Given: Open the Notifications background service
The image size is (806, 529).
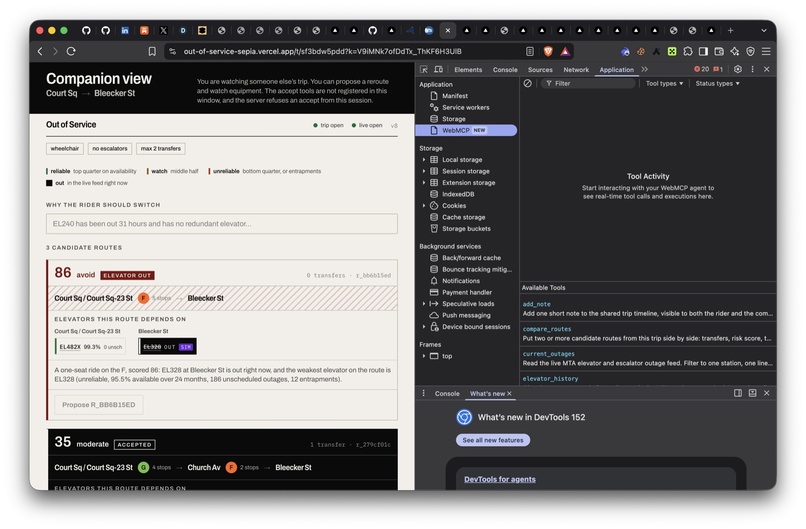Looking at the screenshot, I should (x=461, y=281).
